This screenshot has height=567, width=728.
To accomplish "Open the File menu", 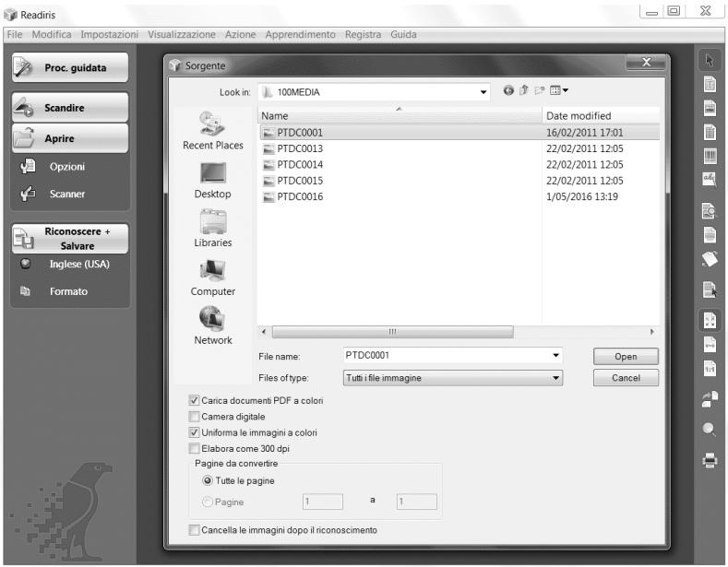I will coord(15,34).
